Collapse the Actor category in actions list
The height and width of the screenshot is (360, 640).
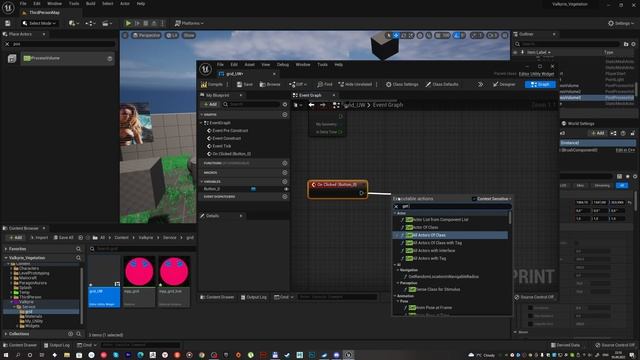(x=395, y=213)
